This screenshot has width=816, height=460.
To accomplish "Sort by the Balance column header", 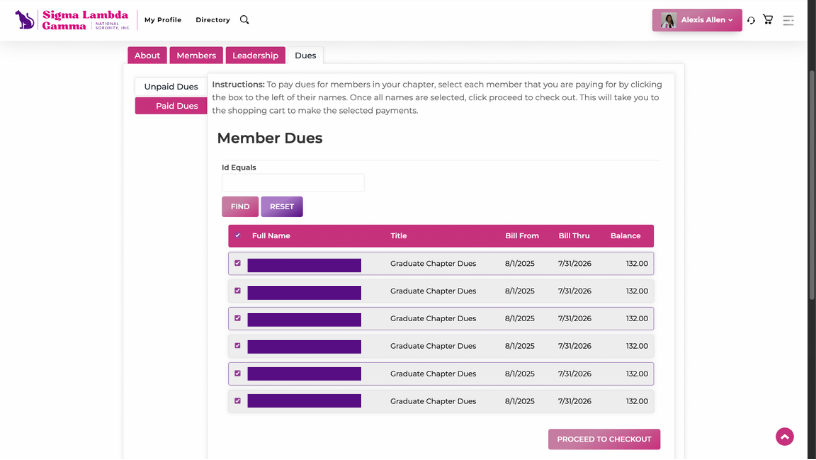I will 625,236.
